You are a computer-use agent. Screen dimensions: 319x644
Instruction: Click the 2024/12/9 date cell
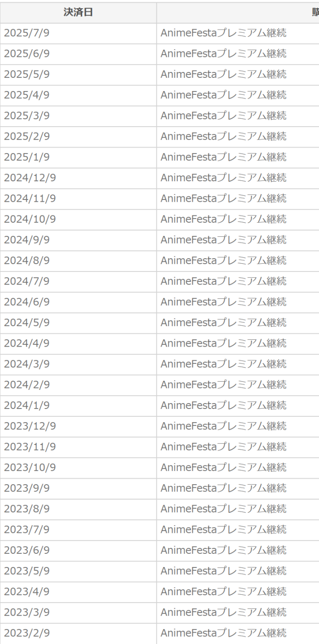(x=30, y=178)
